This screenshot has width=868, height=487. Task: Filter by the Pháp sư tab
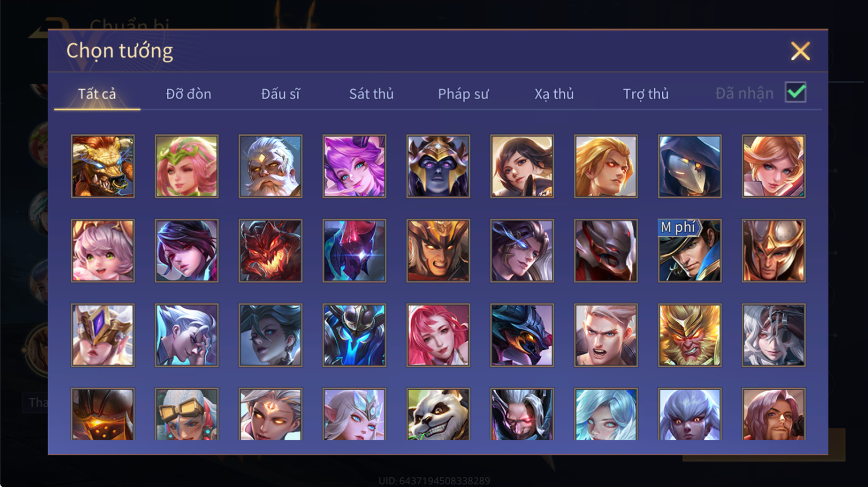coord(463,94)
